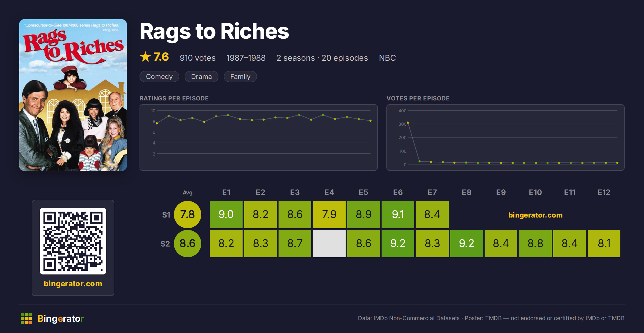Select the Comedy genre tag
Screen dimensions: 644x333
tap(159, 77)
